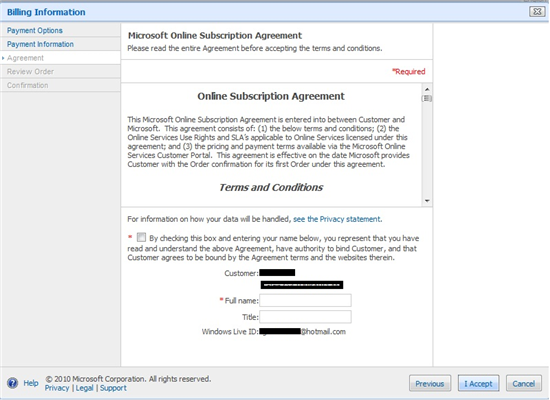Open the footer Support link
Viewport: 550px width, 400px height.
pos(113,388)
